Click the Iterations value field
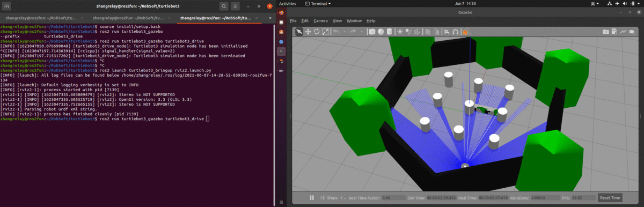The image size is (644, 207). 545,198
